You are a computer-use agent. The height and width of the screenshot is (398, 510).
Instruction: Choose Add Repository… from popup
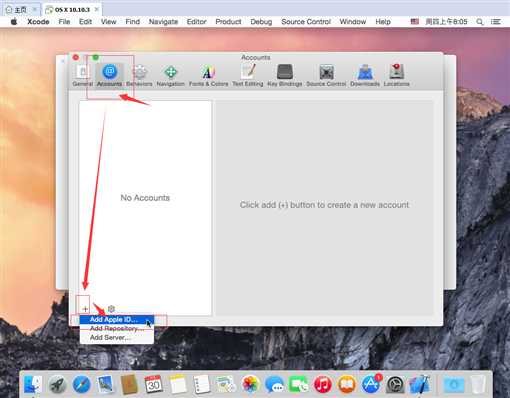(117, 328)
